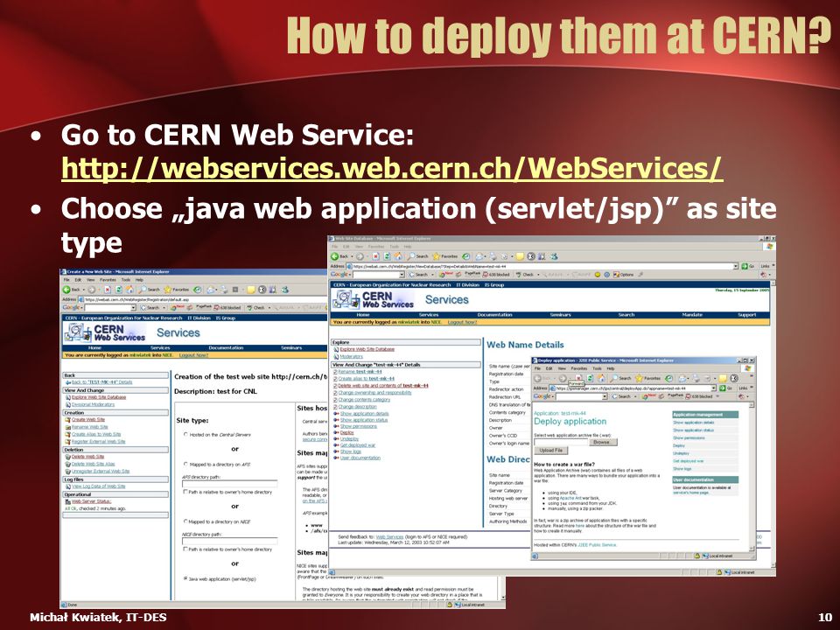Open Help menu in Deploy application window

(x=610, y=368)
